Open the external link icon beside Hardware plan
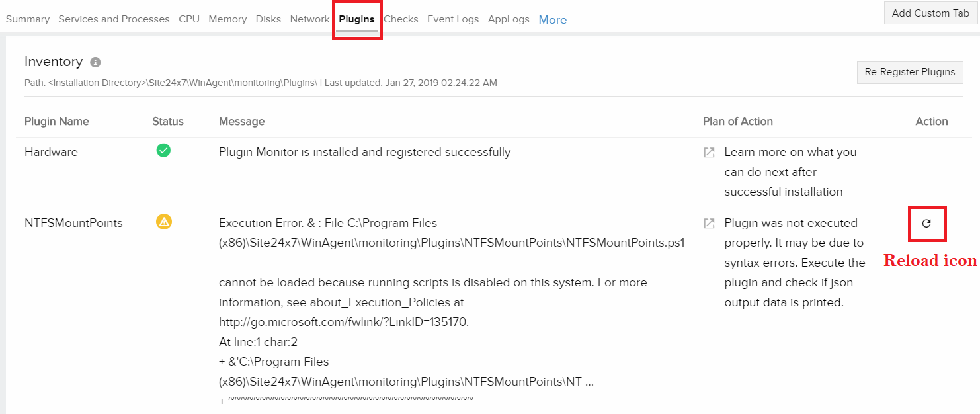This screenshot has height=414, width=980. point(708,152)
